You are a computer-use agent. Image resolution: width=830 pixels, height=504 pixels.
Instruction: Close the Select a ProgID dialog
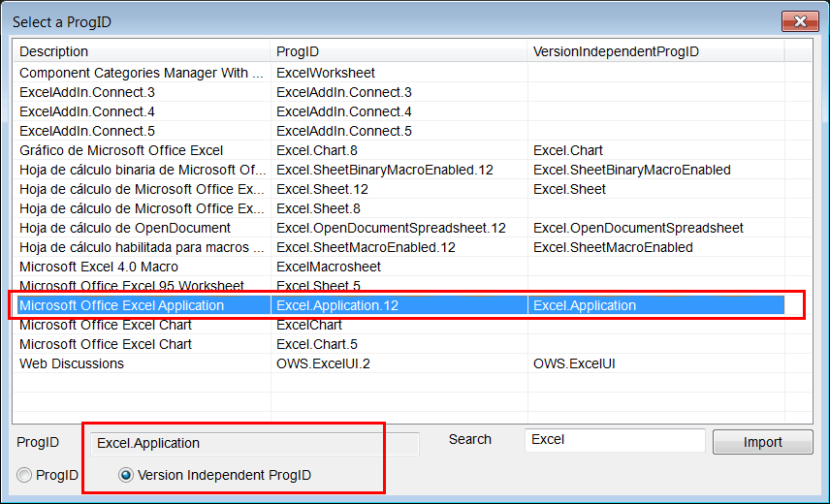[800, 21]
